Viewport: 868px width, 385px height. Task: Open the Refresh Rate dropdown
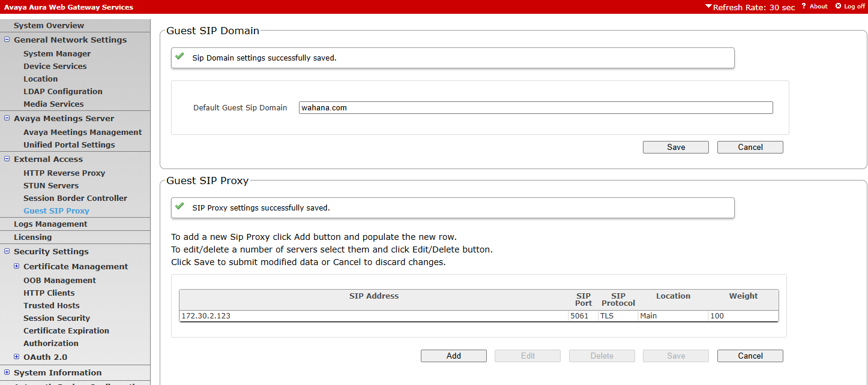(750, 7)
